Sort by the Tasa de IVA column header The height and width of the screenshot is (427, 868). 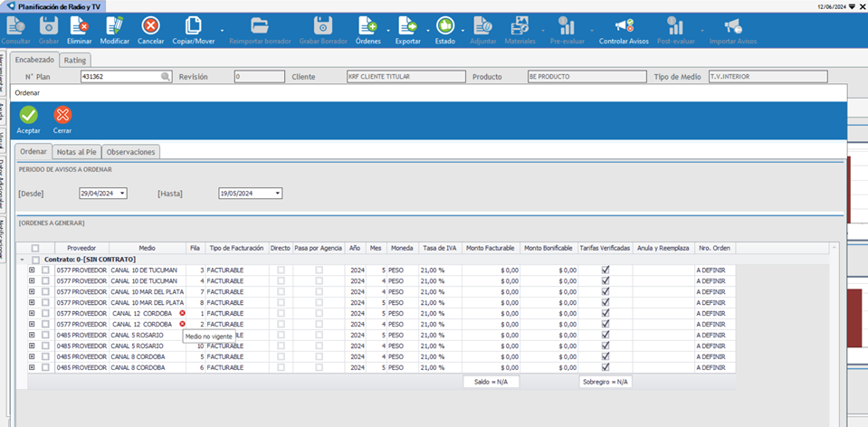pos(441,249)
